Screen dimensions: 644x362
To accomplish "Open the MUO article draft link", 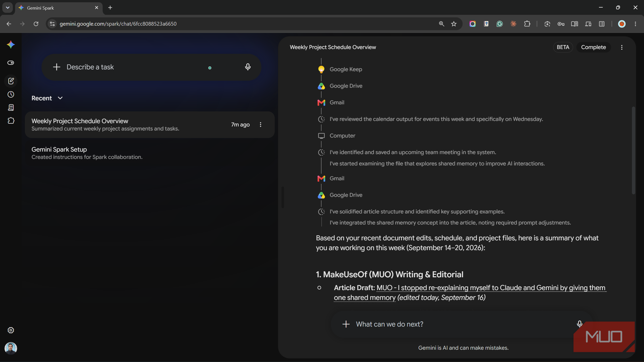I will click(470, 293).
